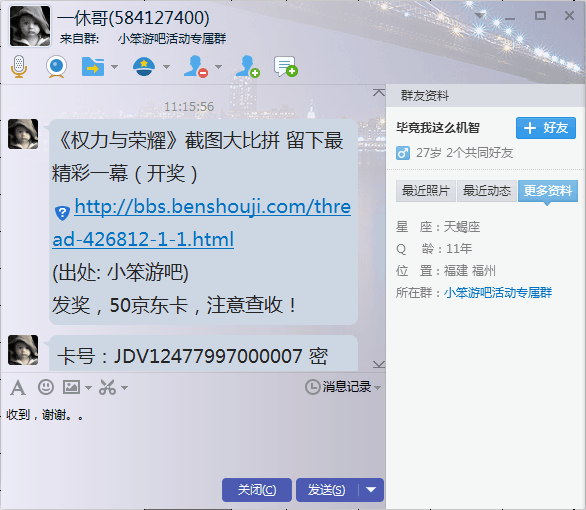
Task: Start a video call with webcam icon
Action: [56, 67]
